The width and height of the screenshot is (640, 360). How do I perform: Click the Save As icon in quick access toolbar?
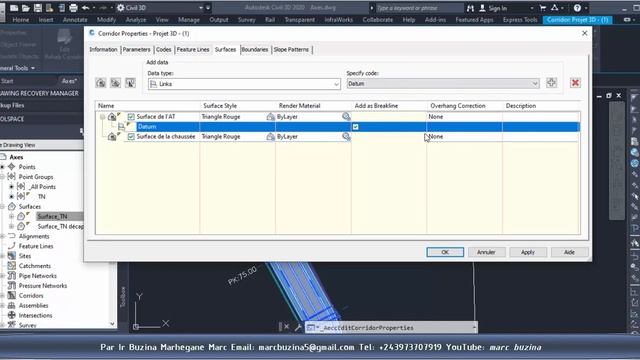pyautogui.click(x=49, y=8)
